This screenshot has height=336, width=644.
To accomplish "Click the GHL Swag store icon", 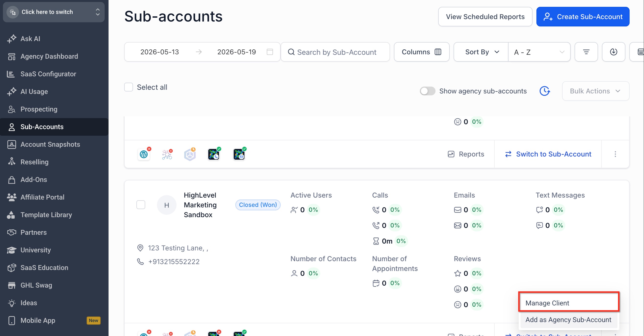I will pos(11,285).
